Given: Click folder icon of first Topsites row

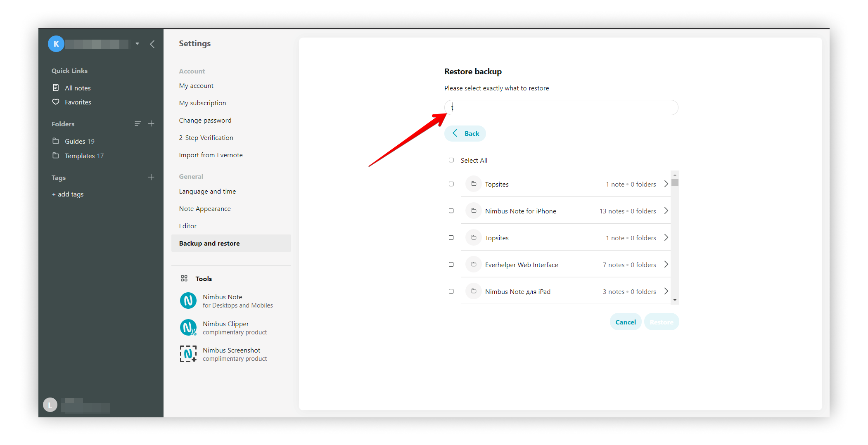Looking at the screenshot, I should pyautogui.click(x=474, y=184).
